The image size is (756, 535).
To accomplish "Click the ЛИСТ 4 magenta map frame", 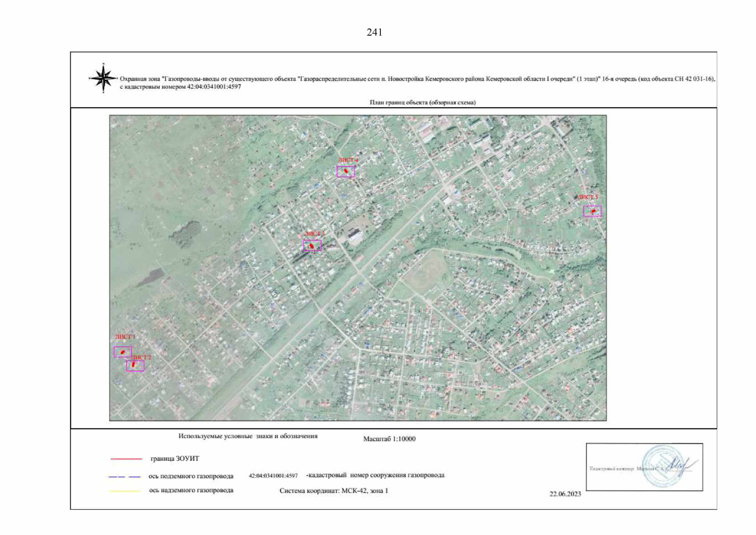I will [346, 171].
